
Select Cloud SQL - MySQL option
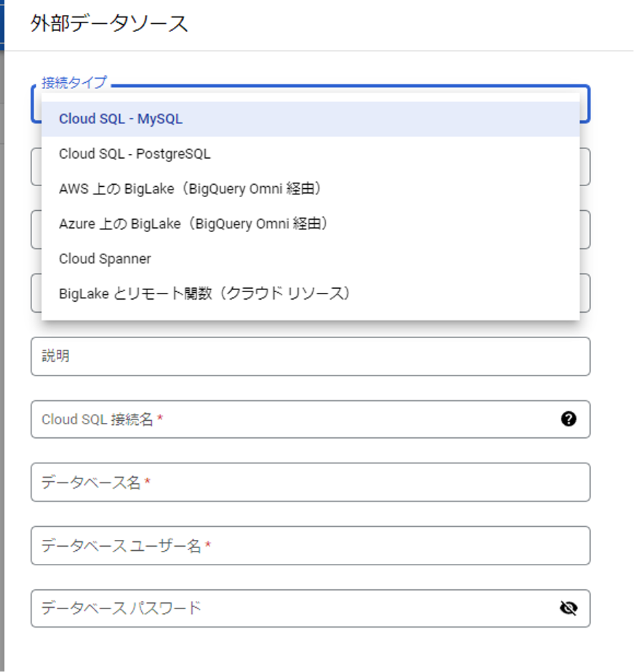(x=310, y=118)
